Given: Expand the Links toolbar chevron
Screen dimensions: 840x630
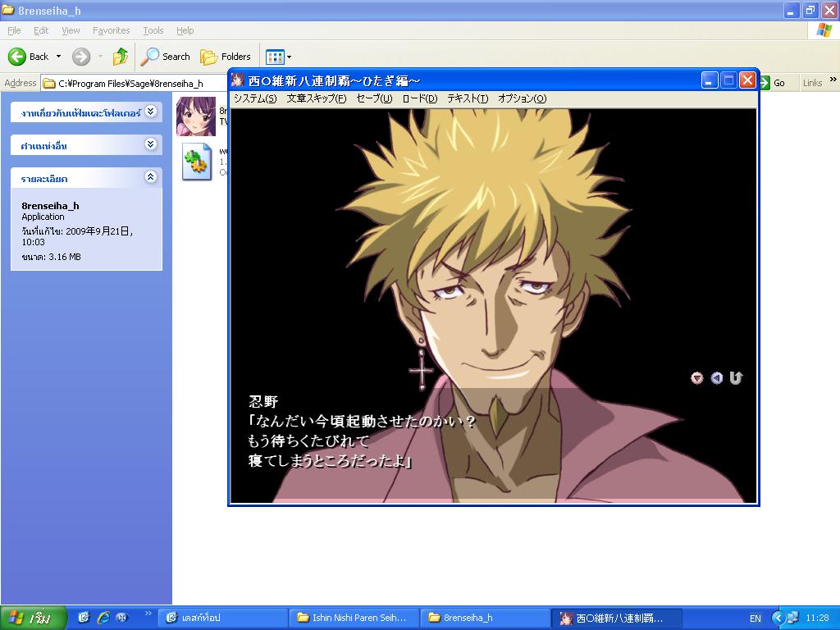Looking at the screenshot, I should (833, 80).
